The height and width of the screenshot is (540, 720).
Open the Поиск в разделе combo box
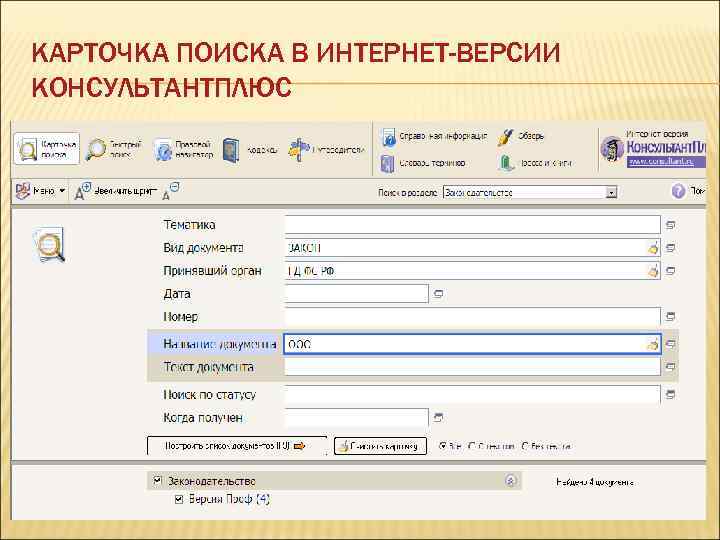coord(530,192)
